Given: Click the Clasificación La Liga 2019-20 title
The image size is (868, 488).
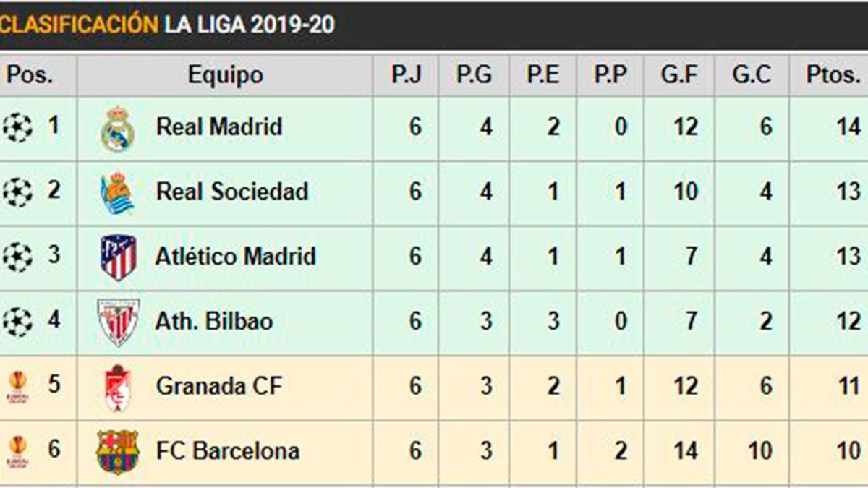Looking at the screenshot, I should click(167, 24).
